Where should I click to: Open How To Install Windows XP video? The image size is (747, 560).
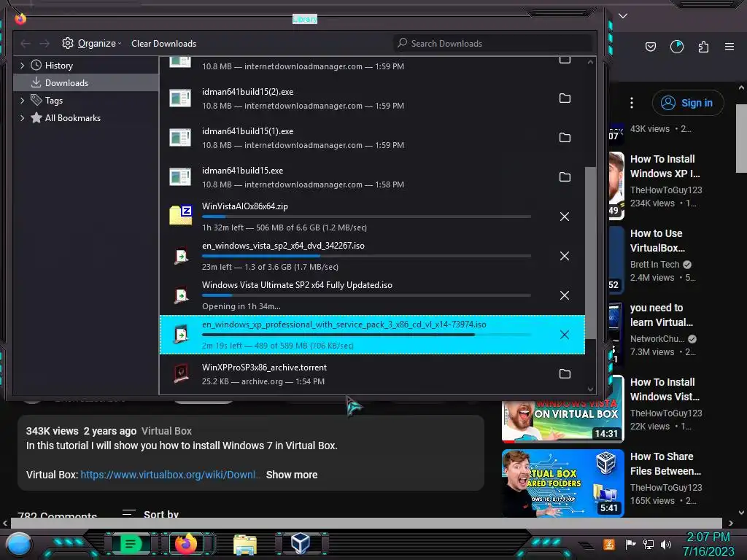pos(665,166)
